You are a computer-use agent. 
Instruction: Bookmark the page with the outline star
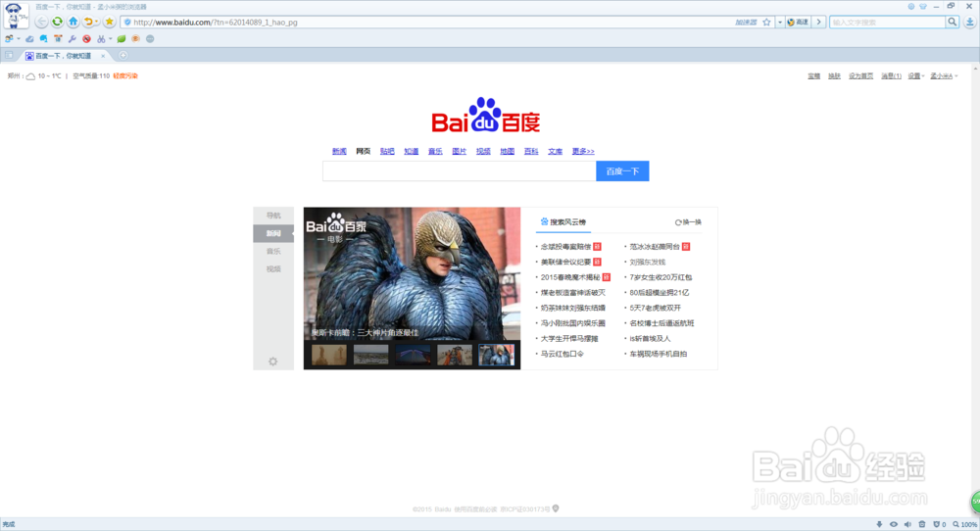(767, 22)
